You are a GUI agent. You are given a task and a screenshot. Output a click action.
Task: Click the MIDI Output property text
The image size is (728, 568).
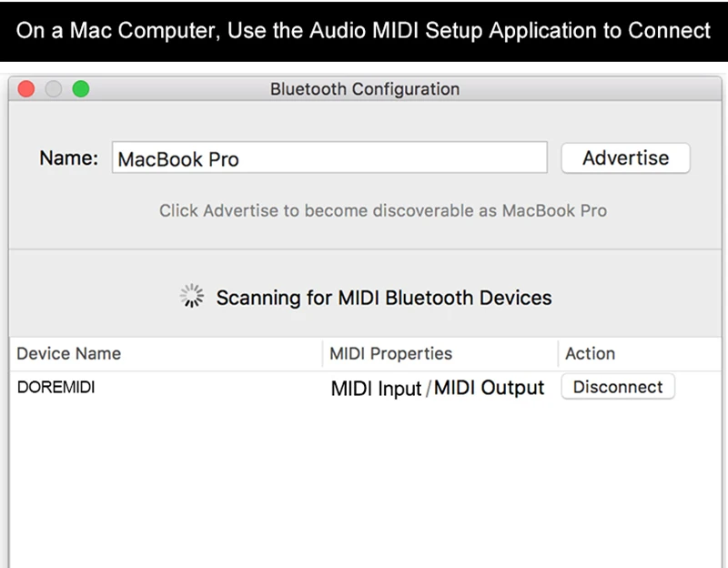pos(489,389)
